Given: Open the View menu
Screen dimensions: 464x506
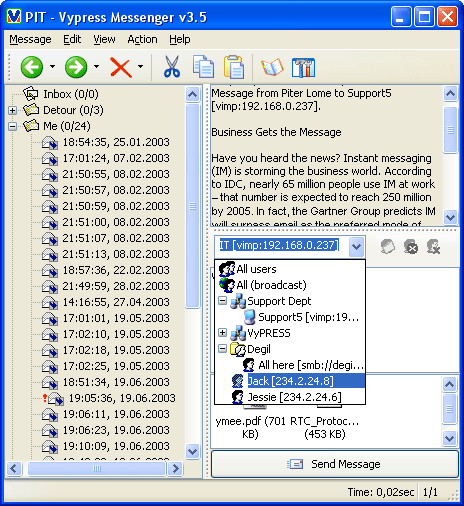Looking at the screenshot, I should click(104, 39).
